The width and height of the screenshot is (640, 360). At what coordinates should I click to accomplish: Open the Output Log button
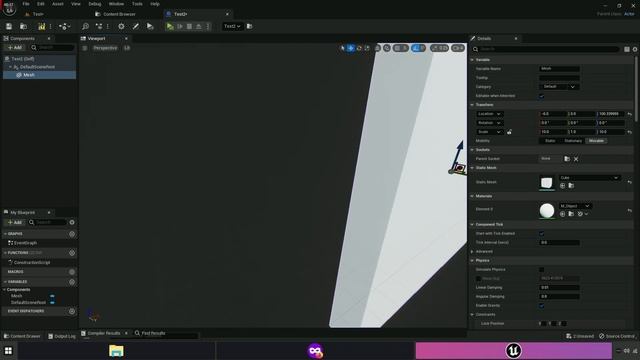click(62, 336)
